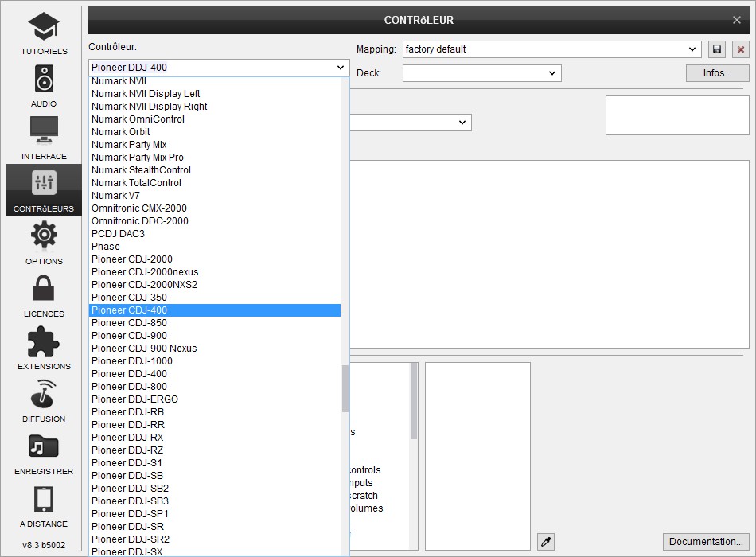
Task: Select Pioneer DDJ-SR2 from the list
Action: pos(215,539)
